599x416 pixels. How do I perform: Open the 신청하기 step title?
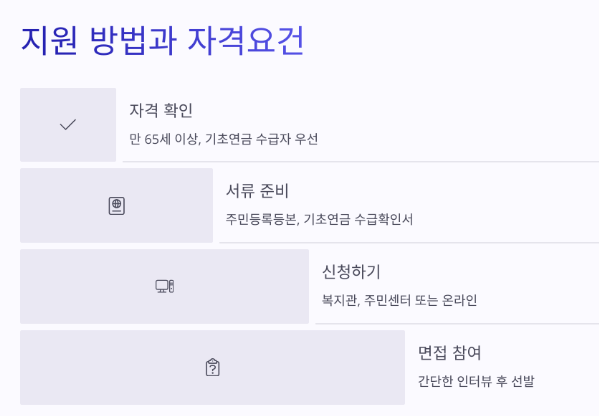coord(351,272)
